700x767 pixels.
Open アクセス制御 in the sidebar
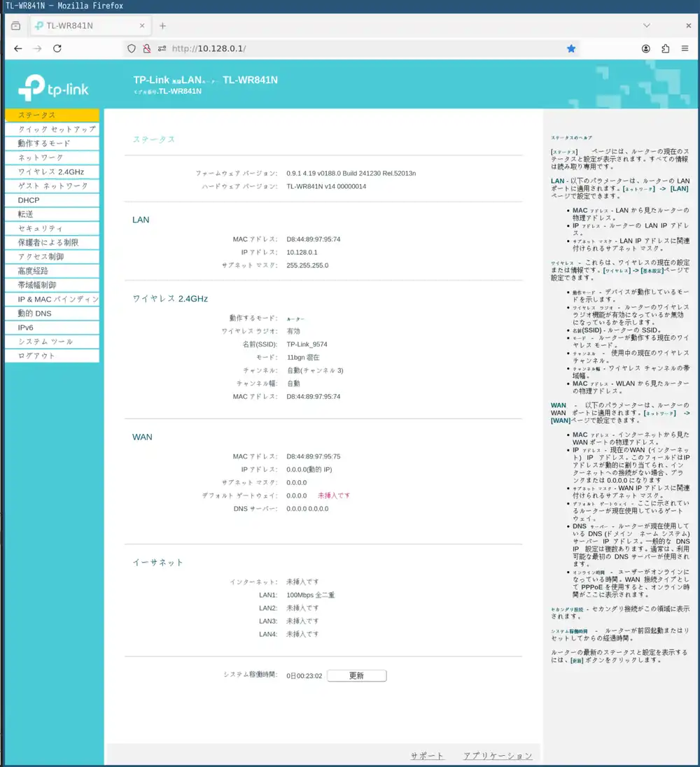[52, 256]
